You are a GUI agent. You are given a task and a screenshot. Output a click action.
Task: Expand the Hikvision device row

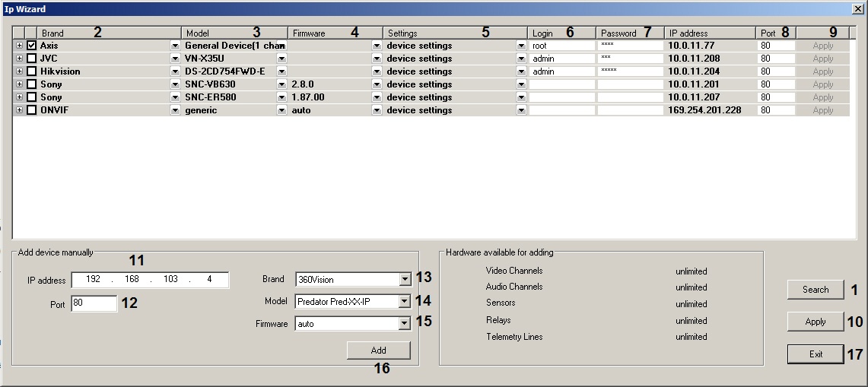click(19, 71)
